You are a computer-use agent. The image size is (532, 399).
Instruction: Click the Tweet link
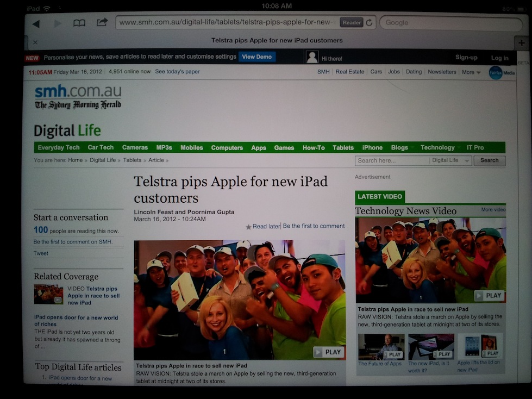coord(41,253)
